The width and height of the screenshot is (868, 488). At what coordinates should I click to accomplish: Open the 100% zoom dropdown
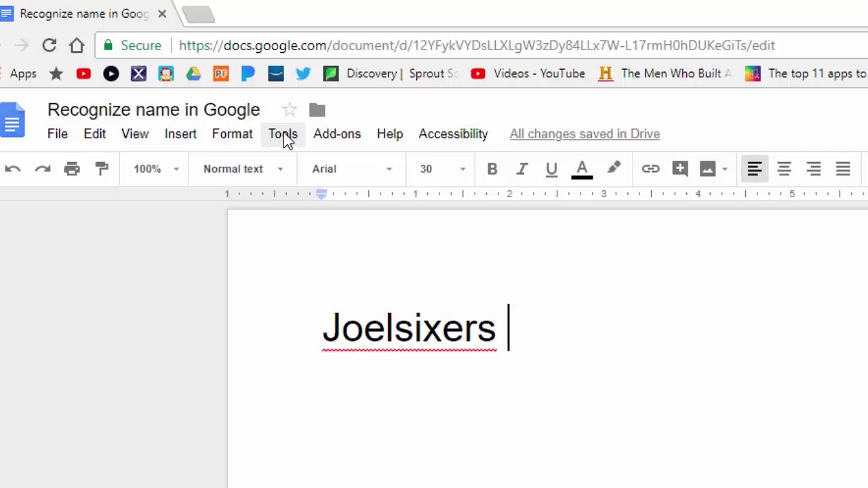point(156,169)
